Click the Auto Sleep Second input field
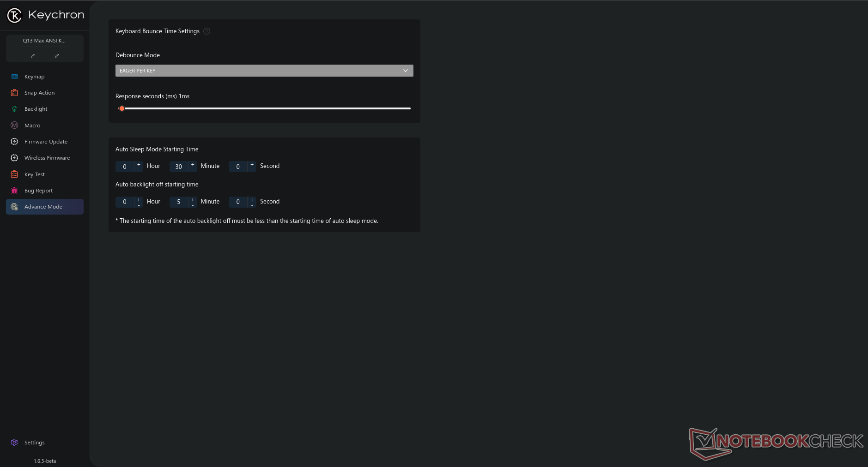The height and width of the screenshot is (467, 868). (238, 167)
